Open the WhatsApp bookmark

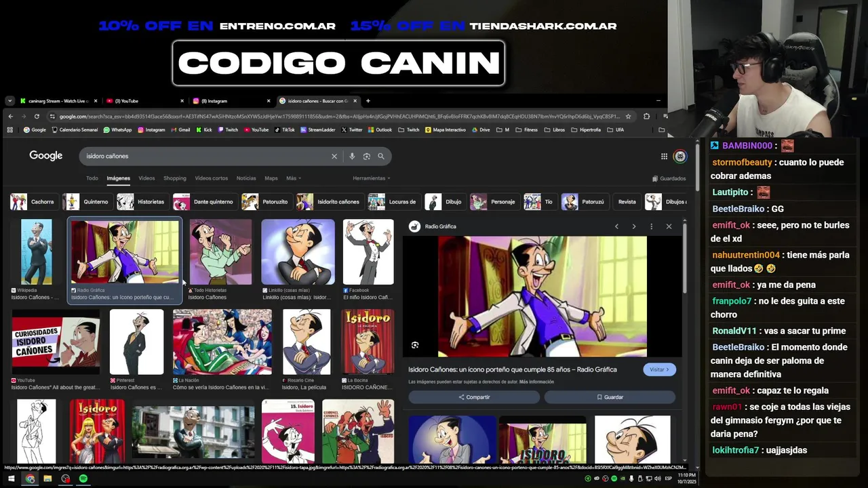(117, 129)
